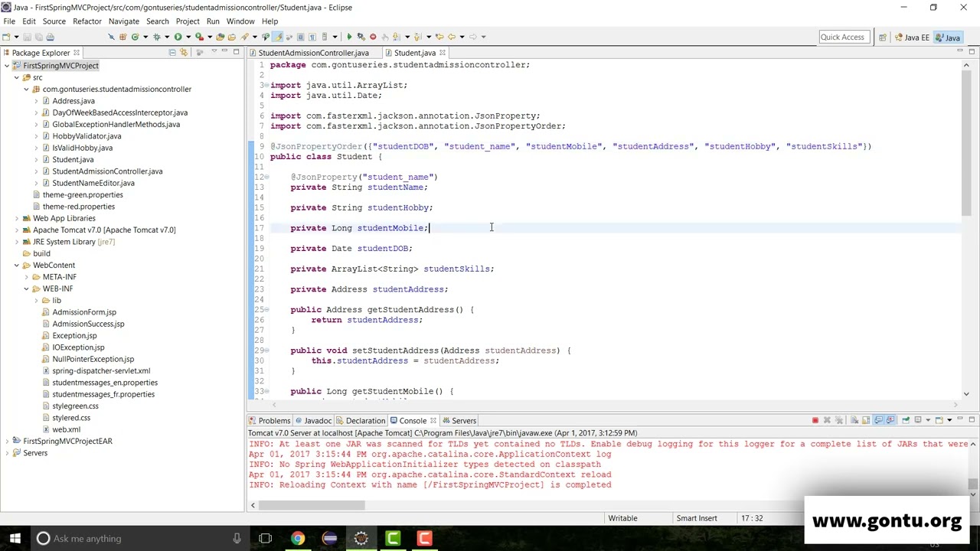Toggle Link with Editor in Package Explorer
The height and width of the screenshot is (551, 980).
click(x=184, y=53)
